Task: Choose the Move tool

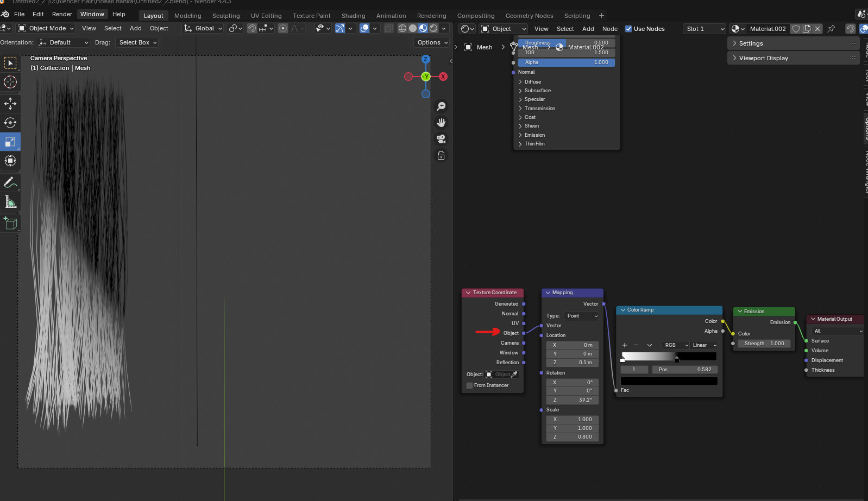Action: point(10,104)
